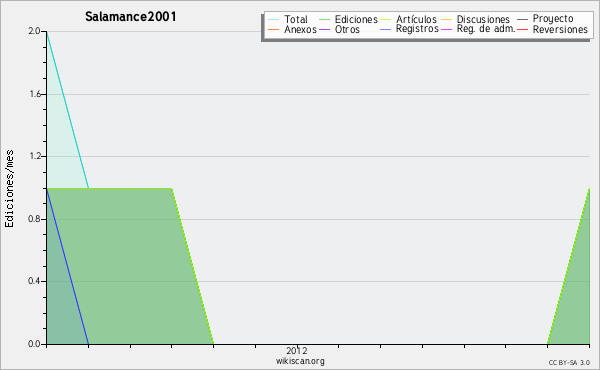Click the 1.2 y-axis value
This screenshot has width=600, height=370.
point(35,156)
